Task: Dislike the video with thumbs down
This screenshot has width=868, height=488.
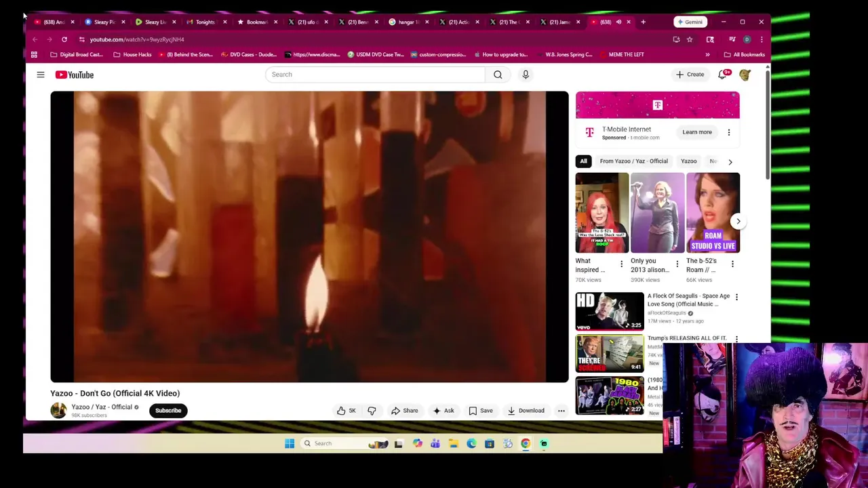Action: [x=372, y=411]
